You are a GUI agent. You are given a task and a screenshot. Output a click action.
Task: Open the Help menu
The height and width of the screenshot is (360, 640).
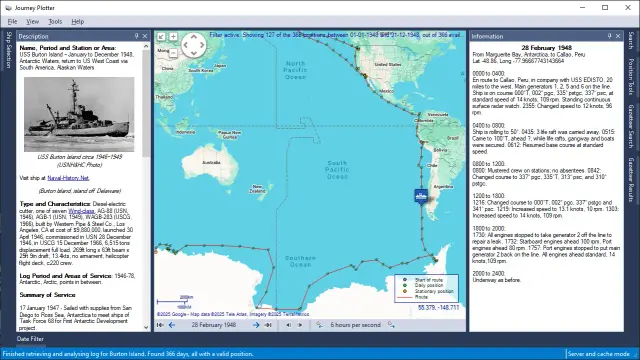[x=78, y=22]
